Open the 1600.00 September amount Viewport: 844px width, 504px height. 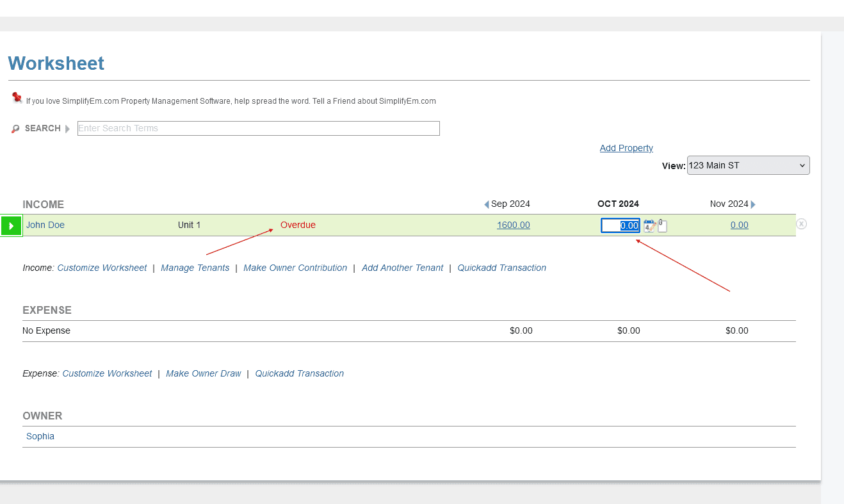(x=513, y=225)
